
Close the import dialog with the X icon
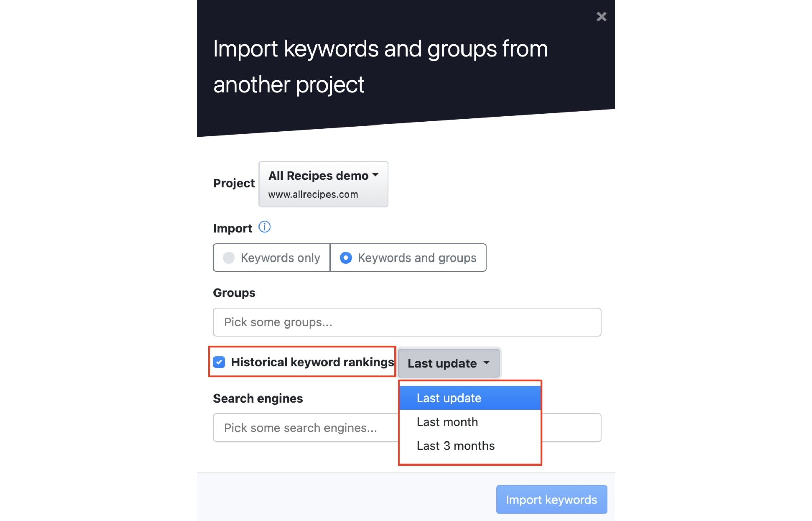(x=601, y=17)
